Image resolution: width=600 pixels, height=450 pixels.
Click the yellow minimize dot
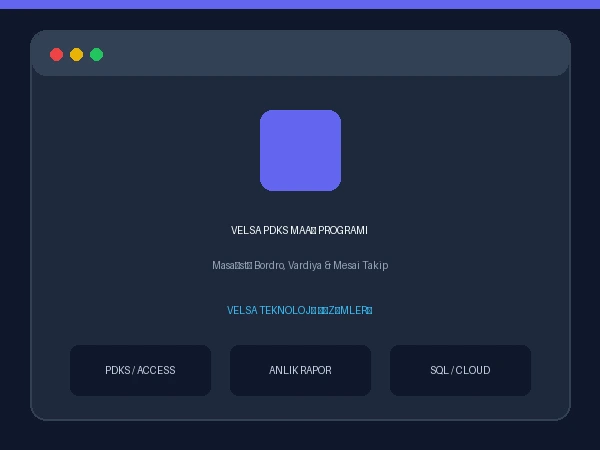point(77,54)
